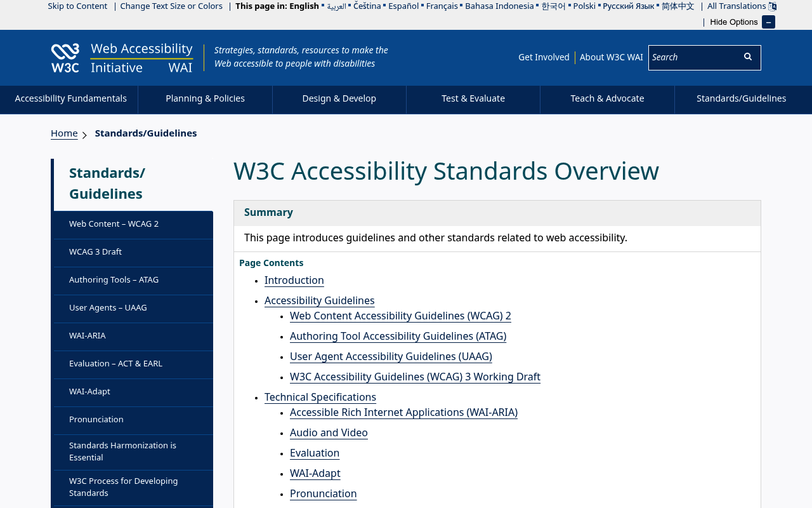Open Planning & Policies menu
812x508 pixels.
(x=205, y=99)
